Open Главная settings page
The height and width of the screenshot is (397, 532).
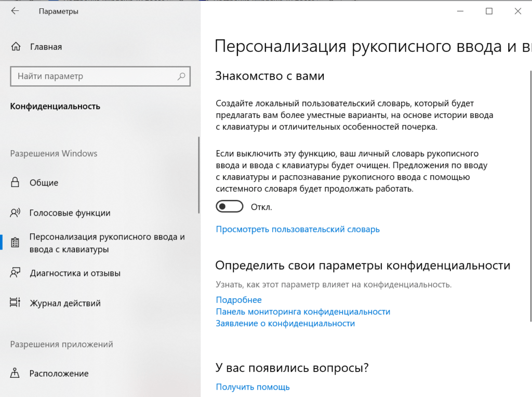click(x=46, y=47)
